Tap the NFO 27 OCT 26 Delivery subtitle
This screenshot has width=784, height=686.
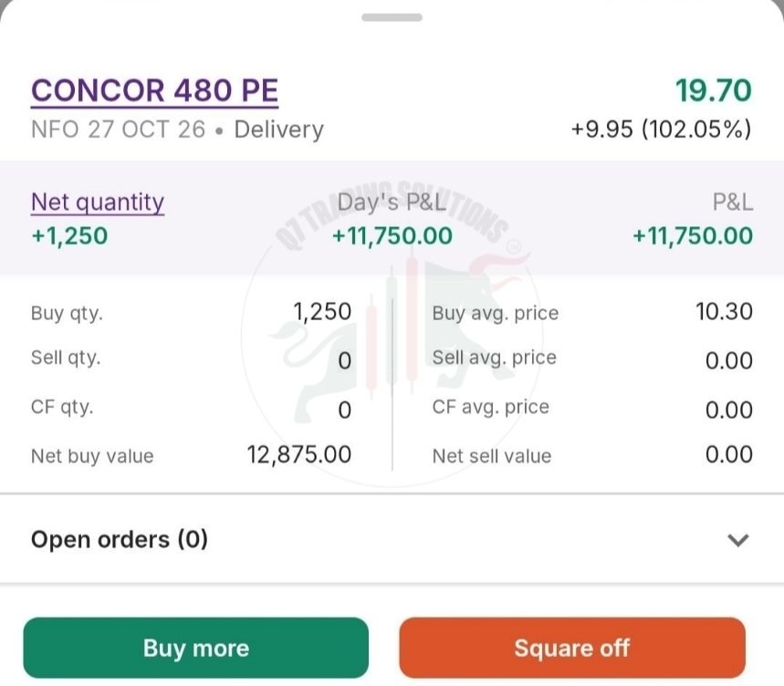[177, 130]
